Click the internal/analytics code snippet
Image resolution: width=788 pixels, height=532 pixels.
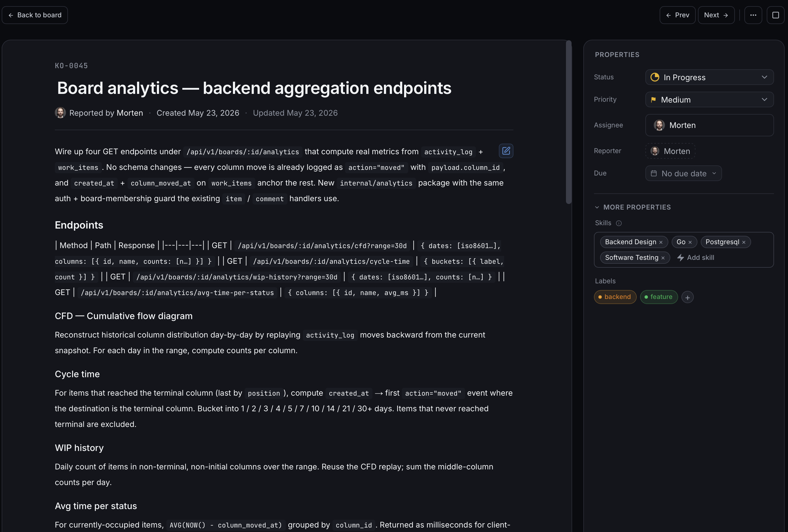pos(376,183)
